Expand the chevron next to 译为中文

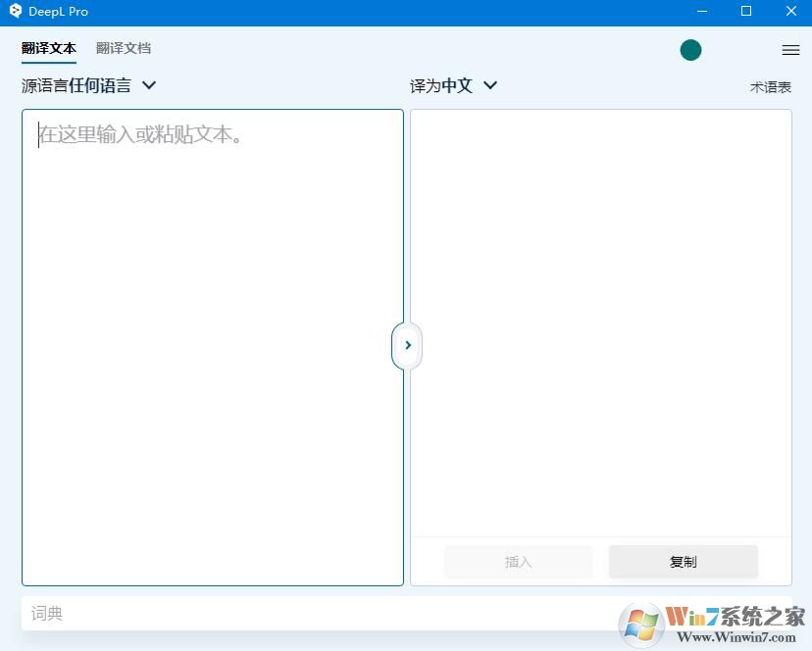490,85
